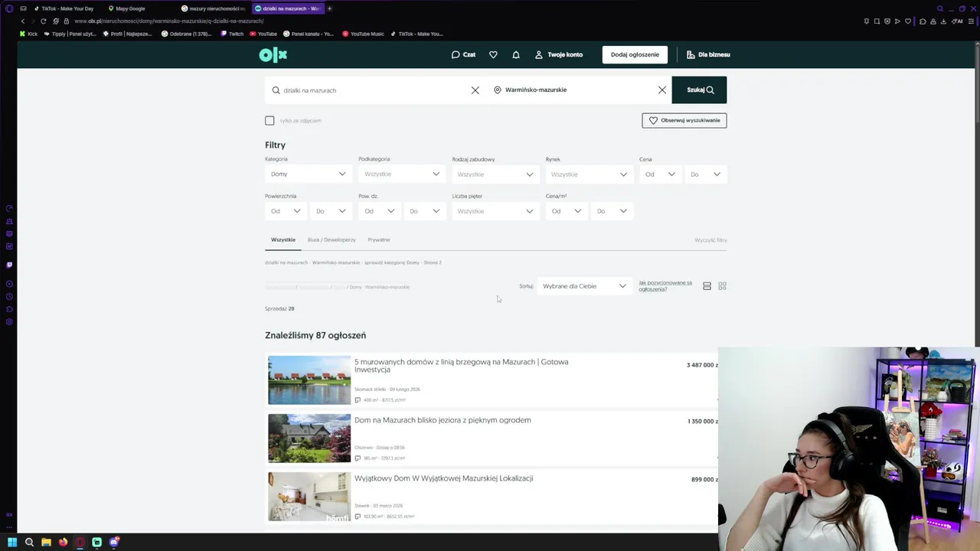Image resolution: width=980 pixels, height=551 pixels.
Task: Clear the location with X icon
Action: tap(662, 90)
